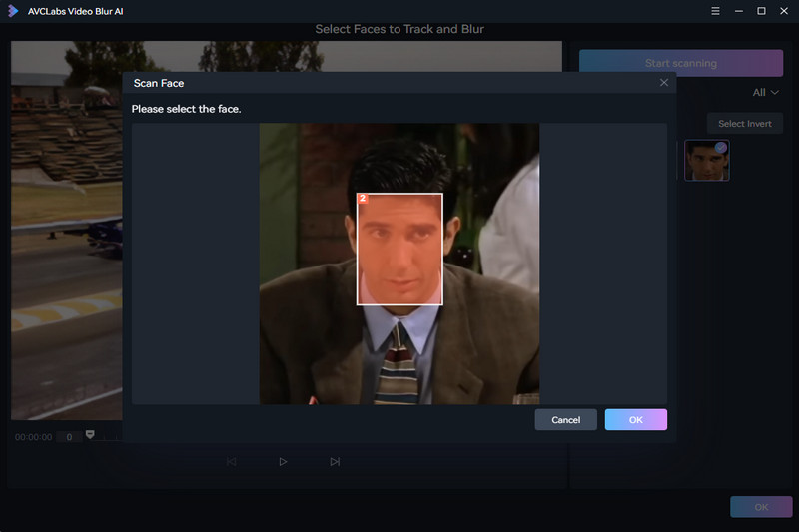Open the hamburger menu in title bar
This screenshot has width=799, height=532.
pos(715,11)
